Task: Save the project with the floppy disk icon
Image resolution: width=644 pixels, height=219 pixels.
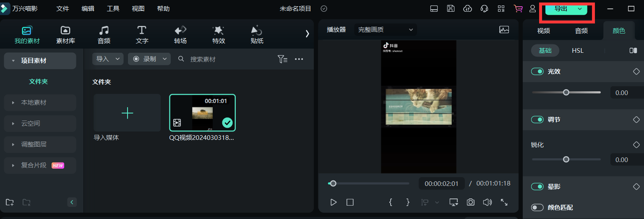Action: [451, 9]
